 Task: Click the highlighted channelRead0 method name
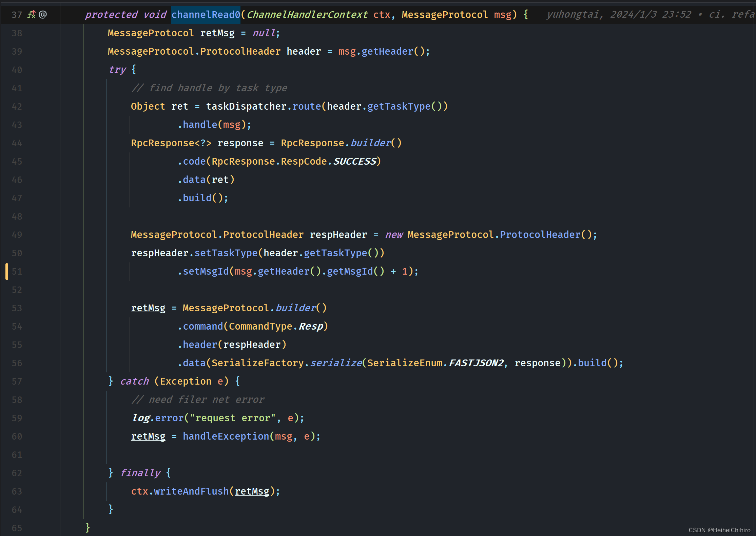pyautogui.click(x=206, y=15)
